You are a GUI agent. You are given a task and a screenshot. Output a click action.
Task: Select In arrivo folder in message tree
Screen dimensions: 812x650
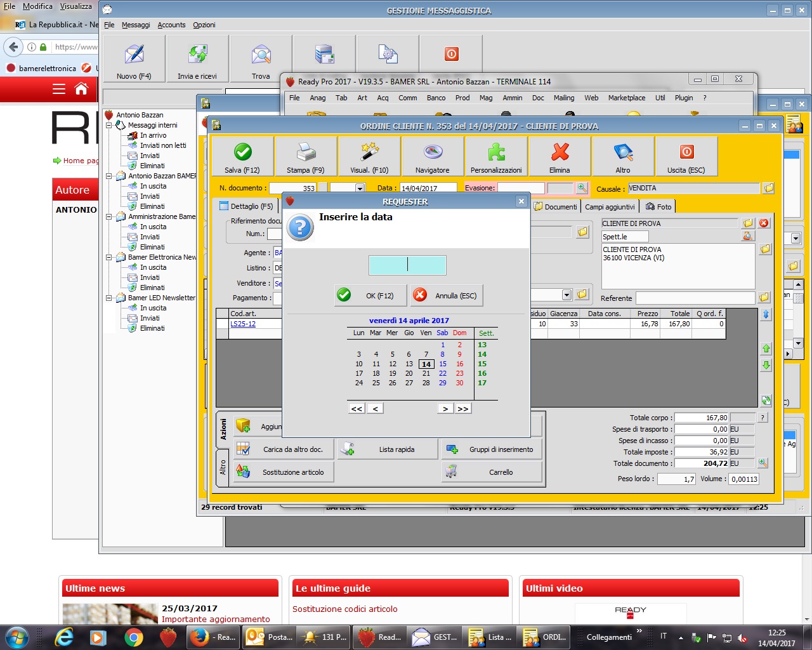tap(153, 135)
